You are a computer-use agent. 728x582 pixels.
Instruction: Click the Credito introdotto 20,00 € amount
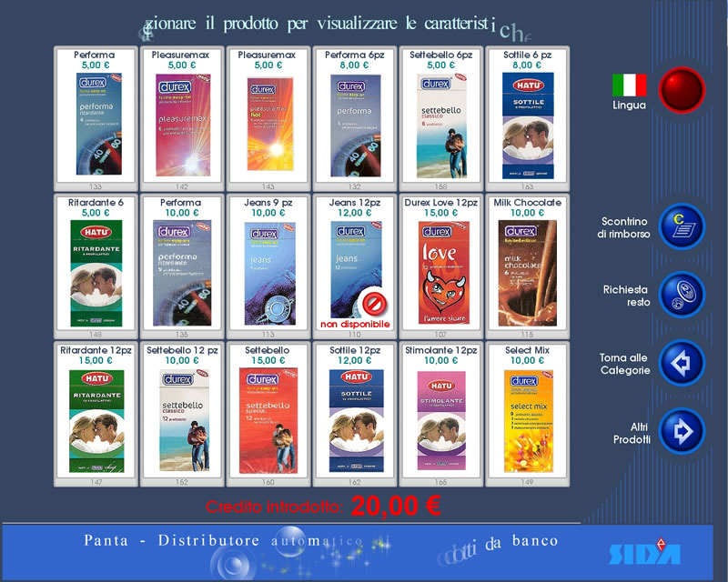tap(396, 506)
